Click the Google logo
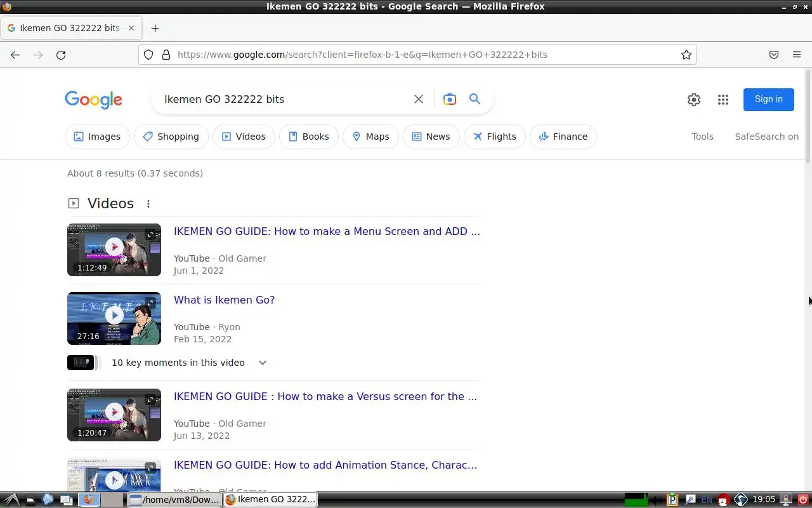The image size is (812, 508). click(x=94, y=100)
